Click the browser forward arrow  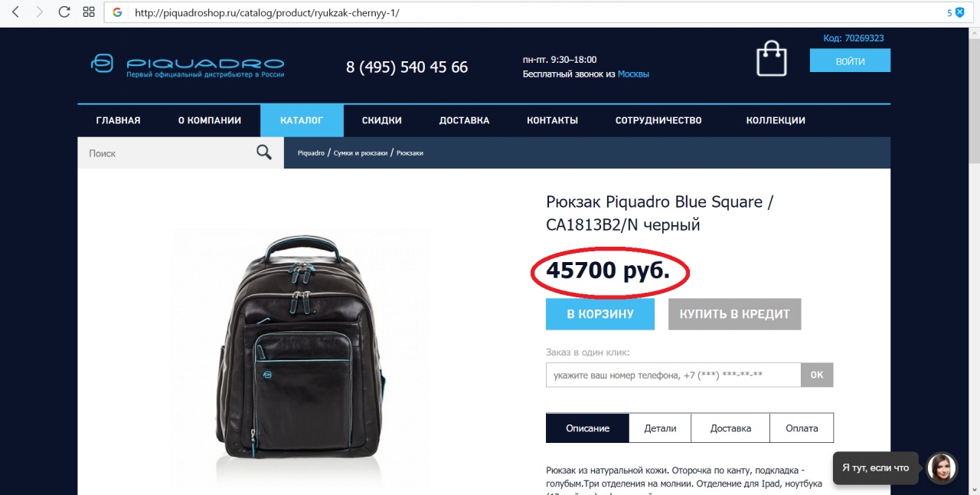click(x=40, y=12)
